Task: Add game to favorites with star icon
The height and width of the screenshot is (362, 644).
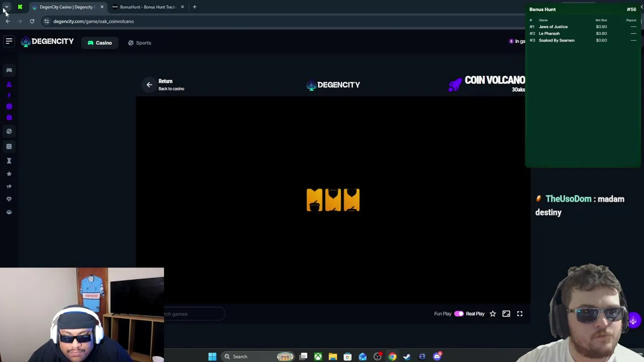Action: pyautogui.click(x=493, y=314)
